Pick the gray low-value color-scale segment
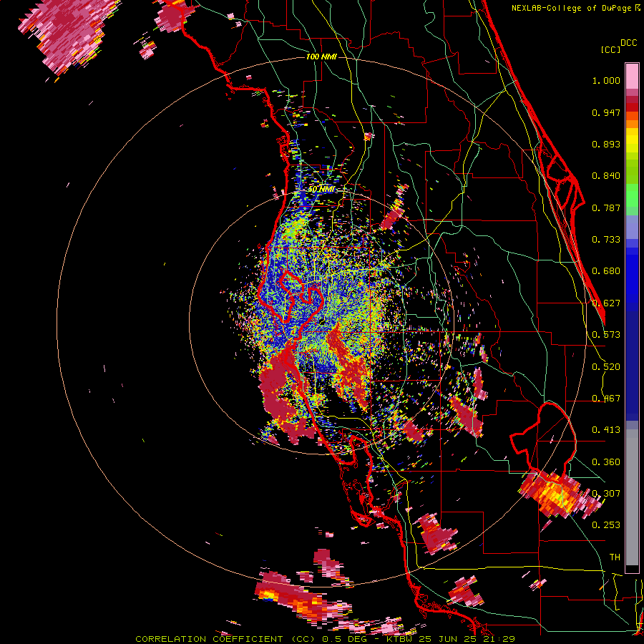644x644 pixels. 632,497
